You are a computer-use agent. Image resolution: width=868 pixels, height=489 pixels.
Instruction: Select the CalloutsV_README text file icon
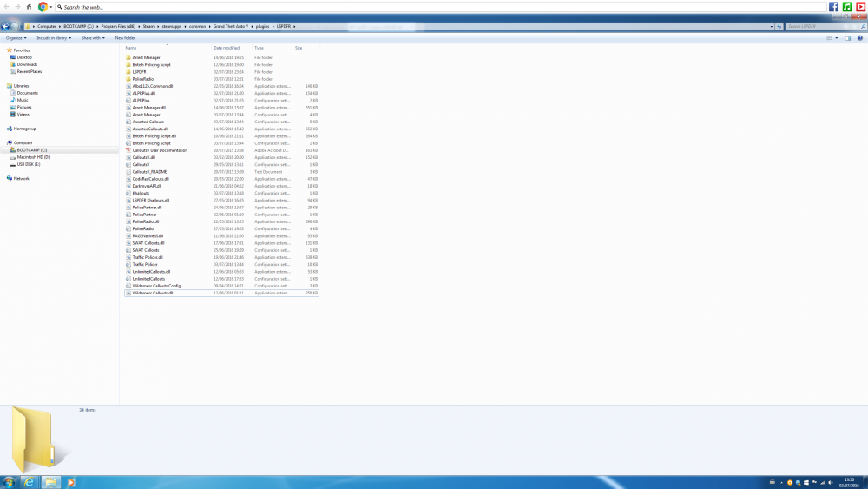128,172
